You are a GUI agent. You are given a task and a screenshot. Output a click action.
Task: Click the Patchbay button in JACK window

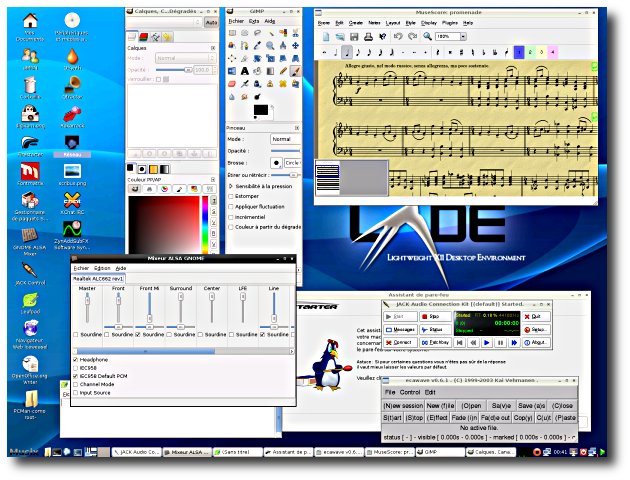(435, 343)
